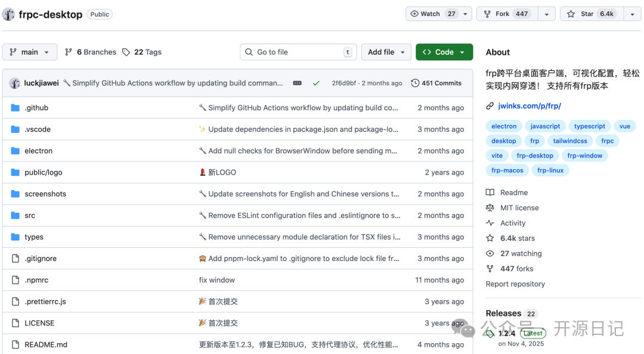
Task: Open the frpc-desktop repository icon avatar
Action: (x=10, y=14)
